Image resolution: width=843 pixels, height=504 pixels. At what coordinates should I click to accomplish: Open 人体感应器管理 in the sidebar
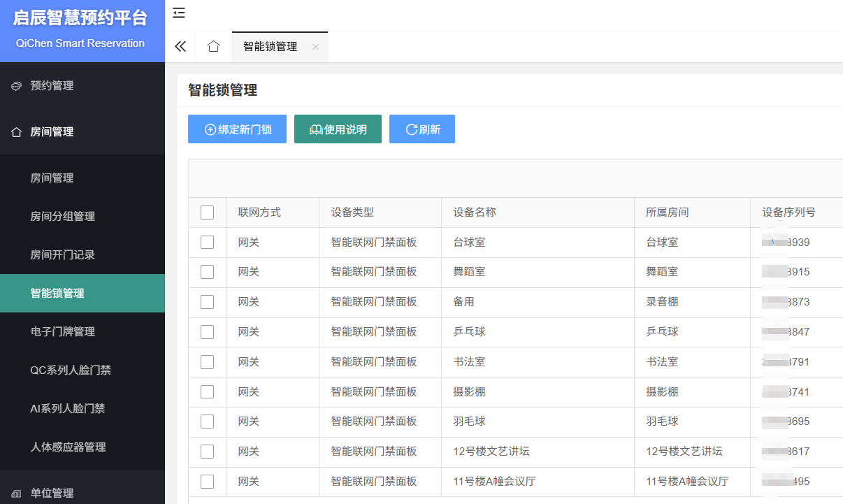click(x=82, y=447)
